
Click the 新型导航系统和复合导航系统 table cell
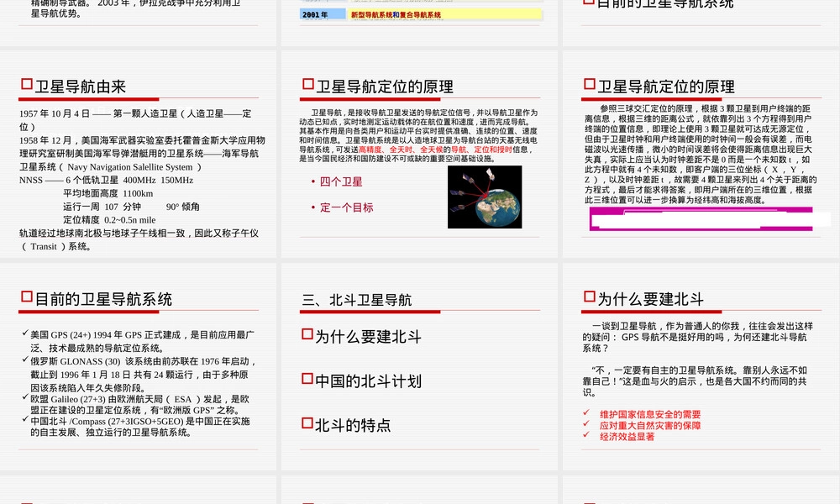point(444,14)
